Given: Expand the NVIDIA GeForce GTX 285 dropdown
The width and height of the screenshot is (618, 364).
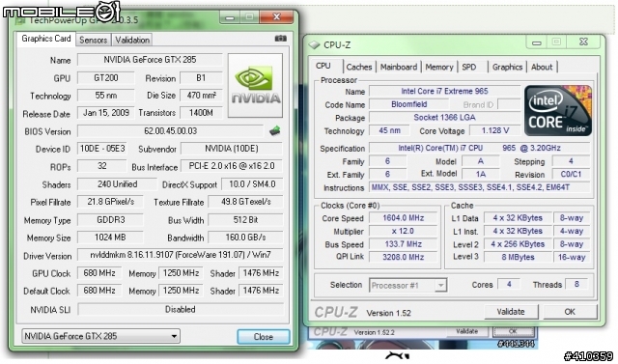Looking at the screenshot, I should [100, 336].
